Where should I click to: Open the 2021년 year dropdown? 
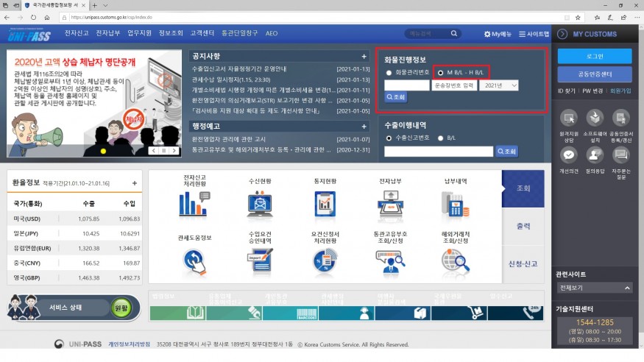pyautogui.click(x=499, y=85)
